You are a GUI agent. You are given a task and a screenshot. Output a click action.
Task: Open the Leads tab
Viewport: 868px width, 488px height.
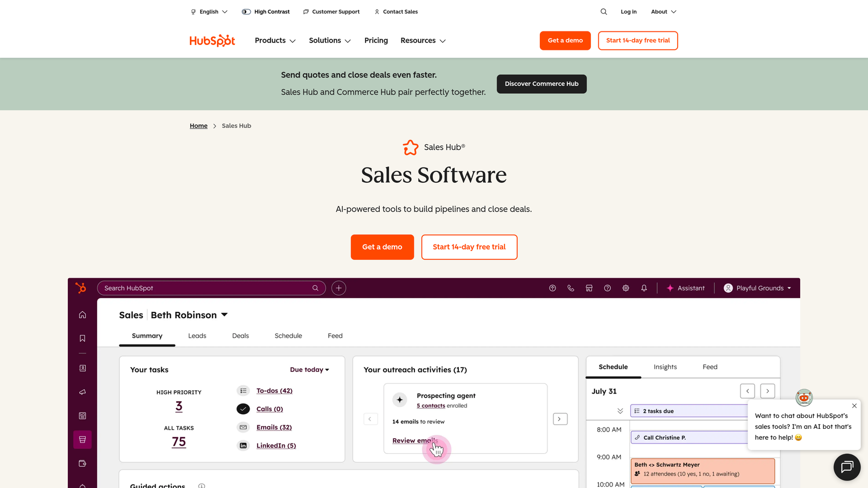point(196,335)
